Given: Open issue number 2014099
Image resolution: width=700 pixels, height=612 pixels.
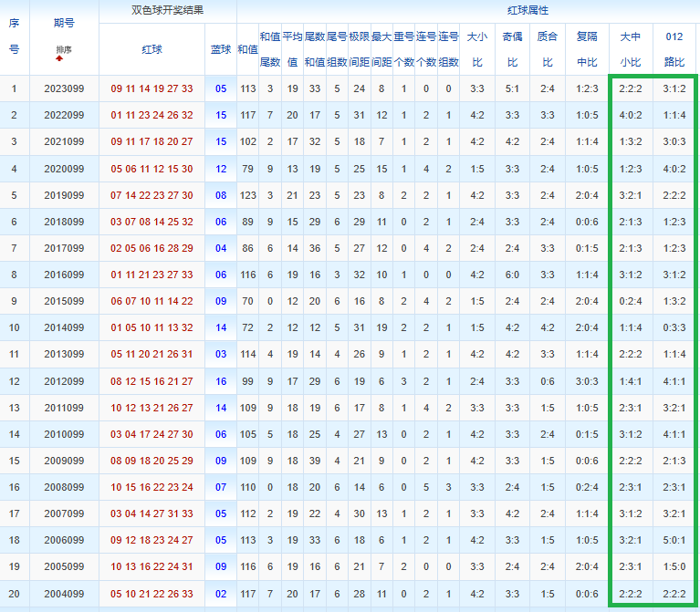Looking at the screenshot, I should tap(64, 327).
